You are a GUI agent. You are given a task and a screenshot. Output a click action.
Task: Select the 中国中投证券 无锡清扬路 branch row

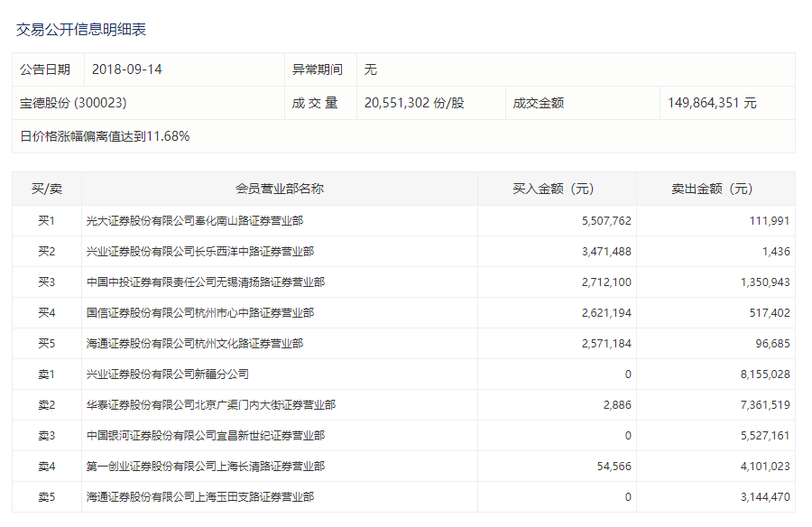(205, 282)
